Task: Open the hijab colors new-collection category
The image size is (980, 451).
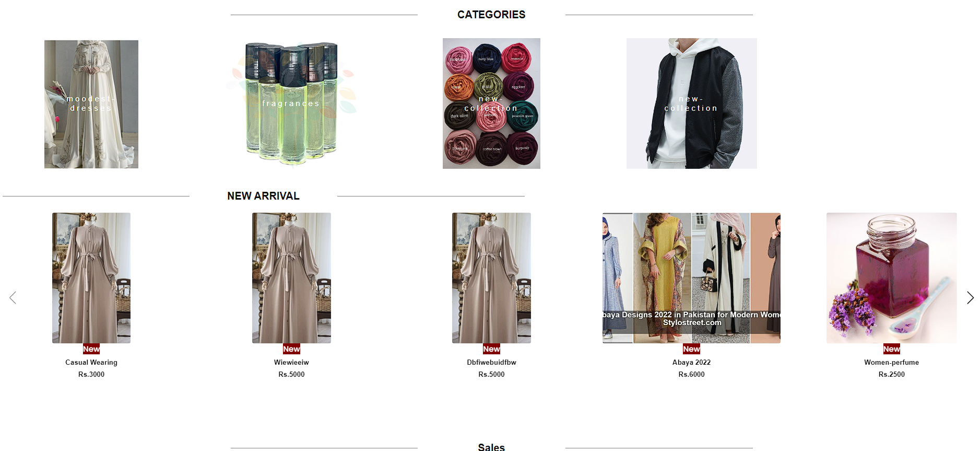Action: tap(491, 103)
